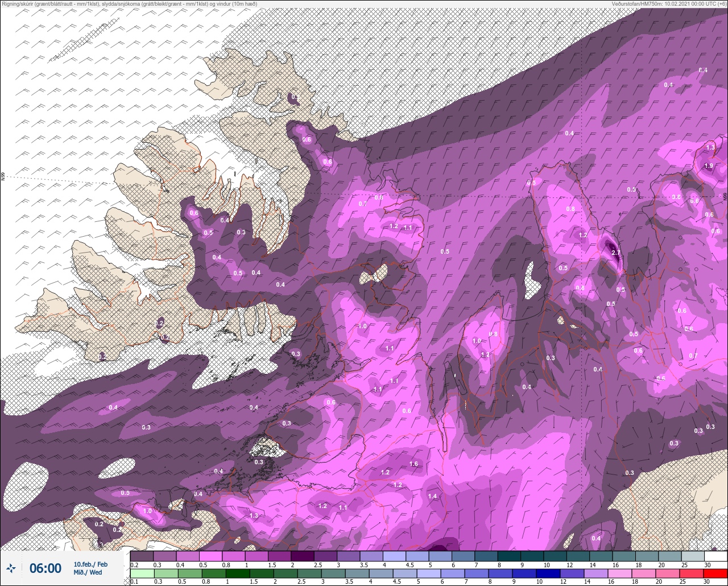
Task: Click the light green rain swatch labeled 0.1
Action: (142, 572)
